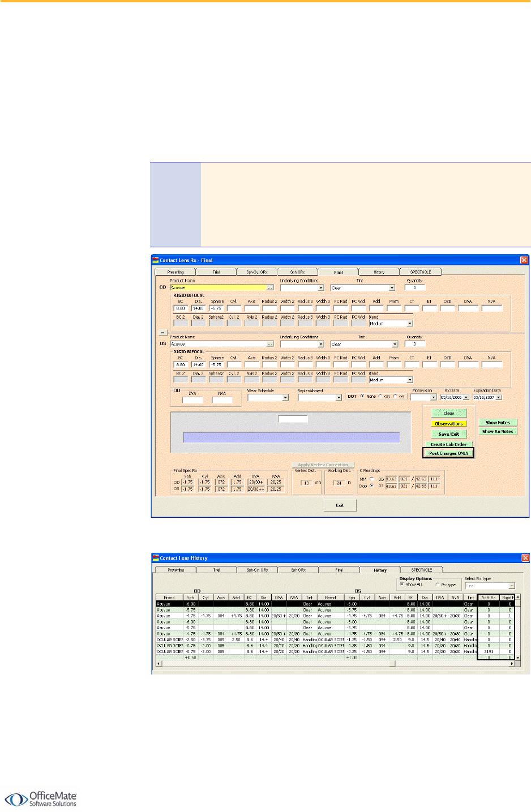Click Post Charges ONLY button
531x812 pixels.
pos(448,453)
